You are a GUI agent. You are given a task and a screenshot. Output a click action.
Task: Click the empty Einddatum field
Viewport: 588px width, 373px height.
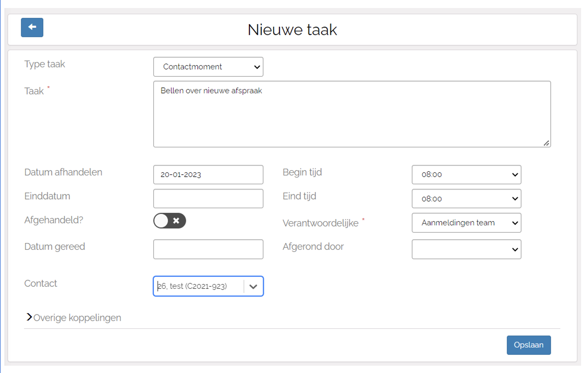(208, 199)
